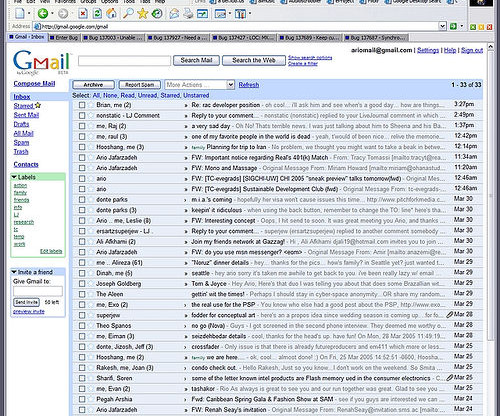Click the Search Mail button
The image size is (500, 416).
[x=196, y=60]
